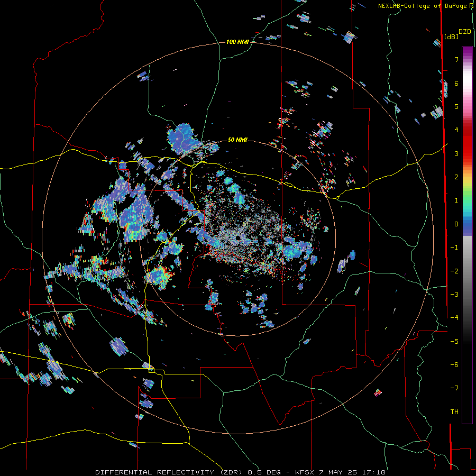Click the "-2" value on the dB scale

point(454,271)
